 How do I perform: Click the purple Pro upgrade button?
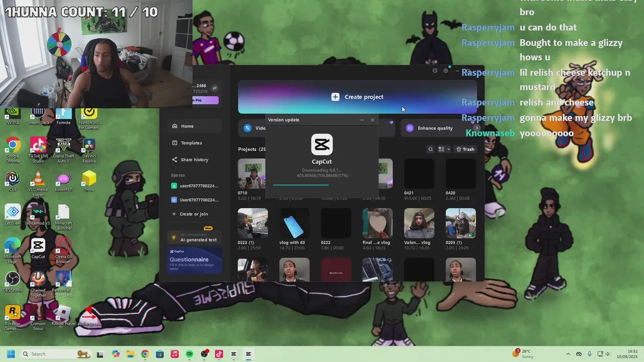(x=205, y=100)
